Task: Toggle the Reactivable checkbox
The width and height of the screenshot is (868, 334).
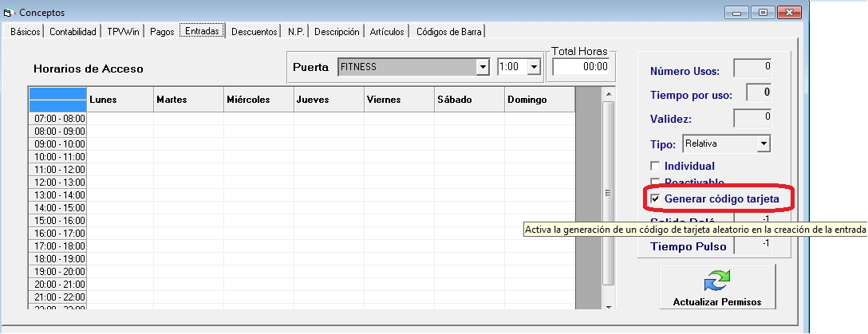Action: 656,182
